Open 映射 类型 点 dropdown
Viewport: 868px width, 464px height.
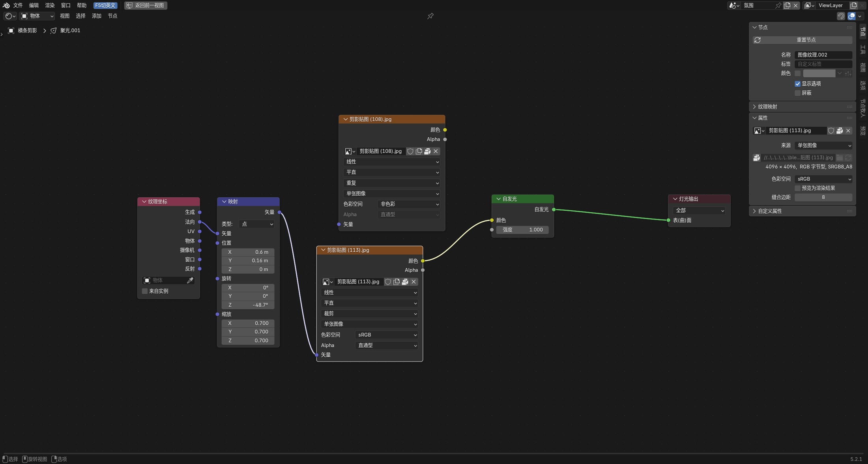pyautogui.click(x=256, y=224)
